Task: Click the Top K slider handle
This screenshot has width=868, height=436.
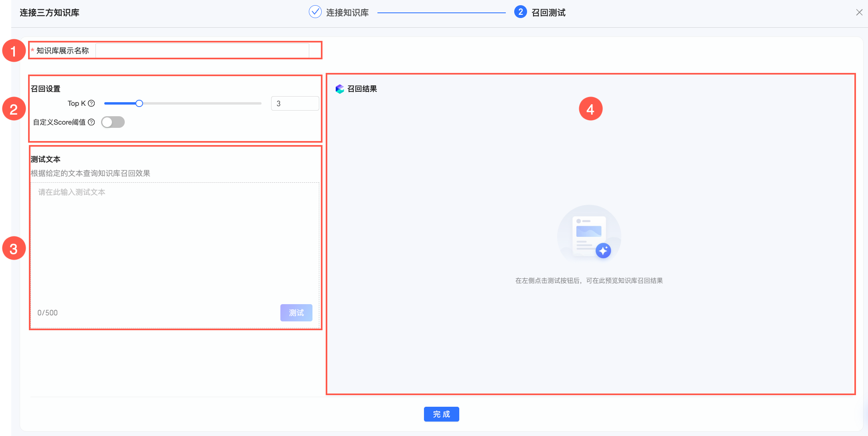Action: 139,103
